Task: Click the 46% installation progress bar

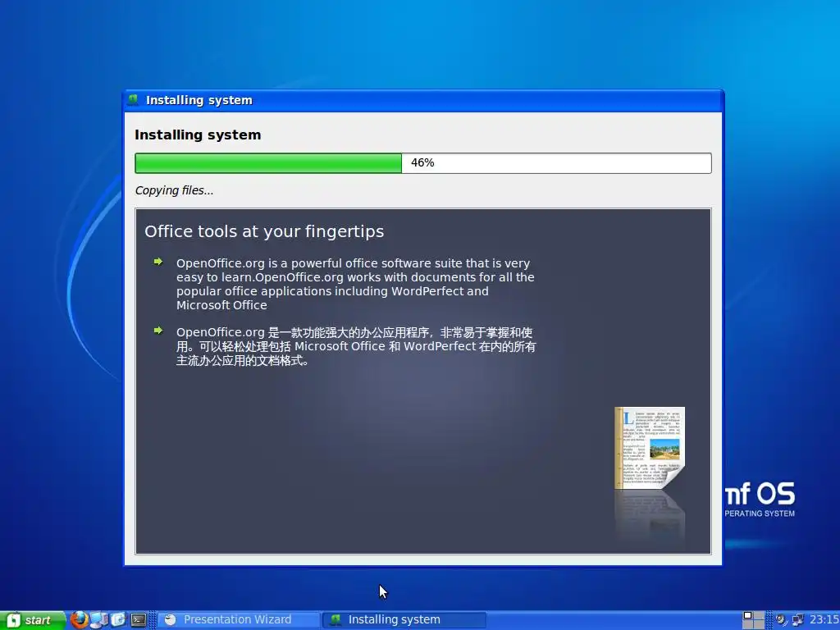Action: click(423, 163)
